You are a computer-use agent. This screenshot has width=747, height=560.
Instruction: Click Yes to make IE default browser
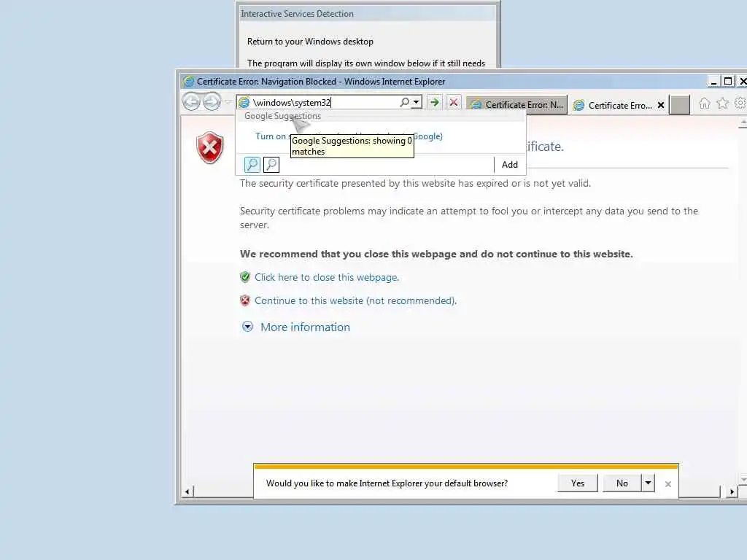click(x=578, y=483)
